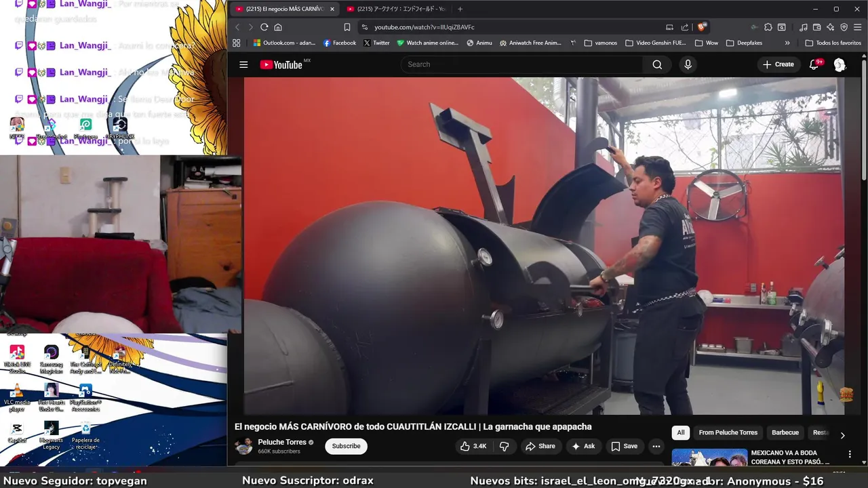Open Papelera de reciclaje on desktop

click(85, 435)
